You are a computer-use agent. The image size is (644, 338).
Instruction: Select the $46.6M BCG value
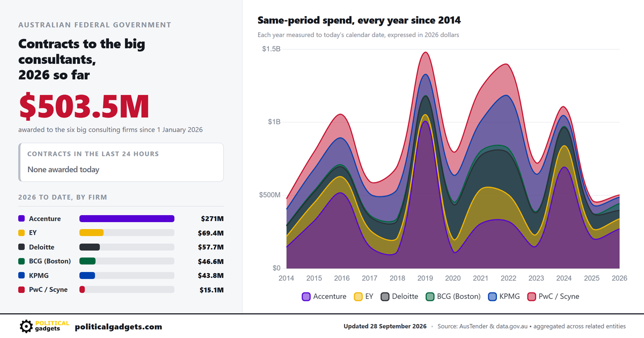pyautogui.click(x=210, y=261)
